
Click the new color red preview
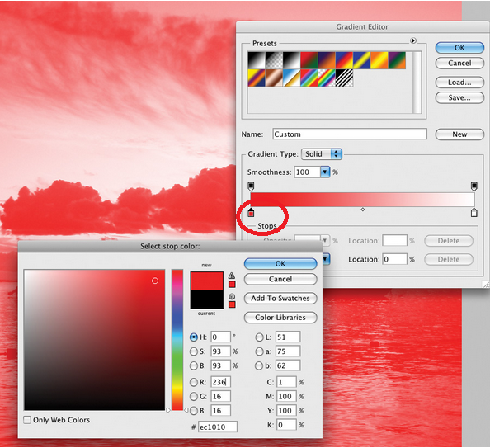tap(207, 281)
